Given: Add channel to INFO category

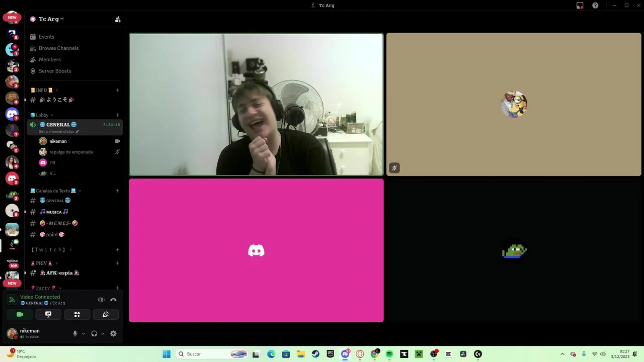Looking at the screenshot, I should point(117,90).
